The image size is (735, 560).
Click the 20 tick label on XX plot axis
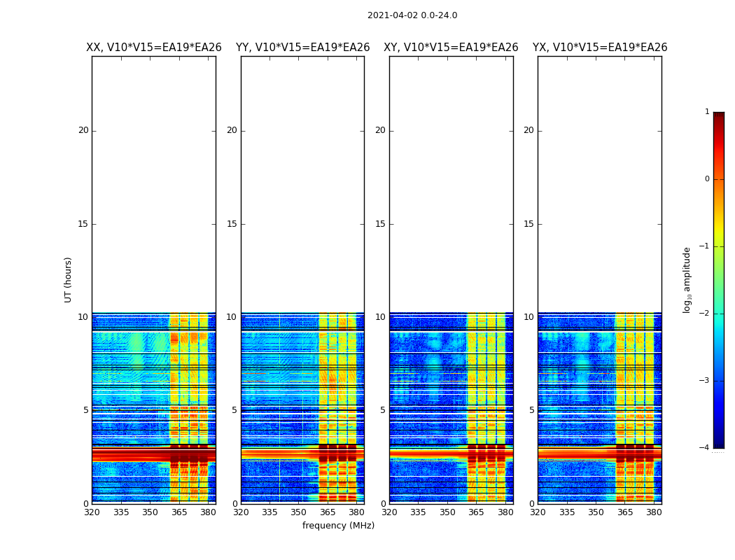point(83,130)
